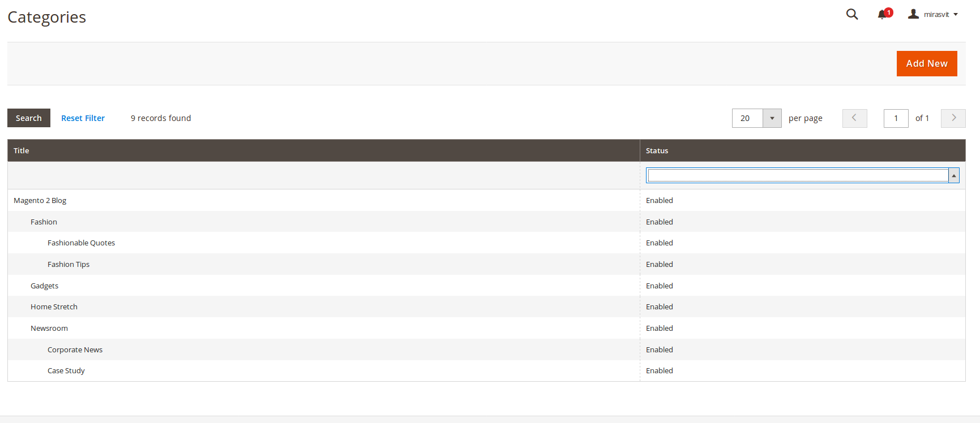Click the Search button
Viewport: 980px width, 423px height.
coord(29,118)
